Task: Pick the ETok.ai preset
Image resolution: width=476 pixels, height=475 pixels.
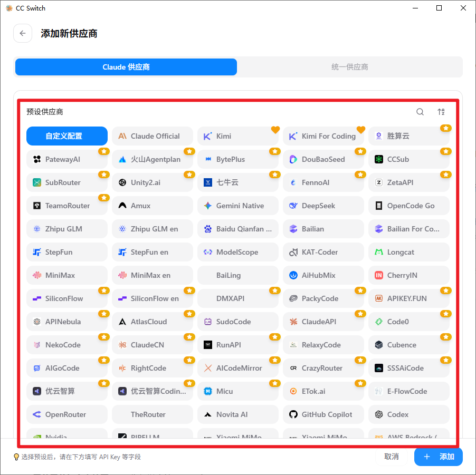Action: pyautogui.click(x=323, y=391)
